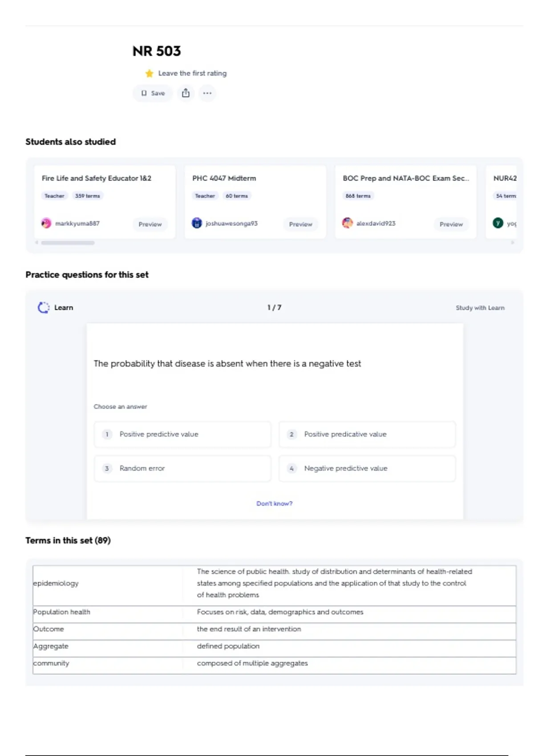Click the right arrow of carousel scrollbar

click(513, 243)
